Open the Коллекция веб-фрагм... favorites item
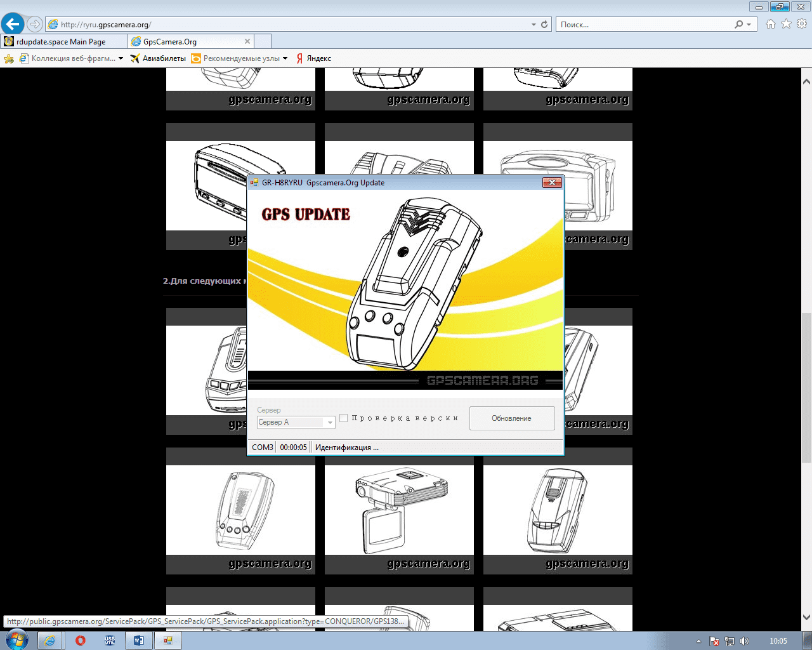812x650 pixels. (x=68, y=58)
